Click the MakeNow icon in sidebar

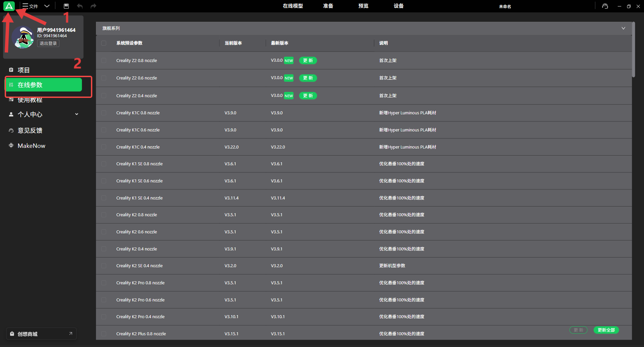11,146
